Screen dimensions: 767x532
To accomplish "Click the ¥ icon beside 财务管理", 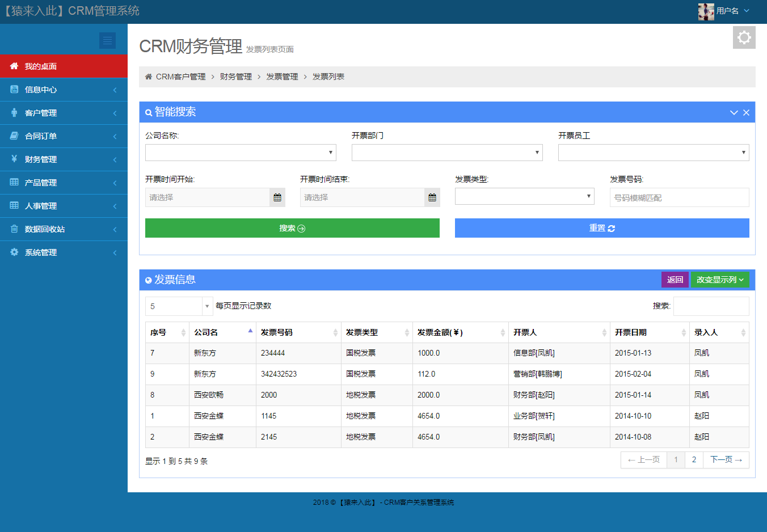I will click(x=14, y=159).
